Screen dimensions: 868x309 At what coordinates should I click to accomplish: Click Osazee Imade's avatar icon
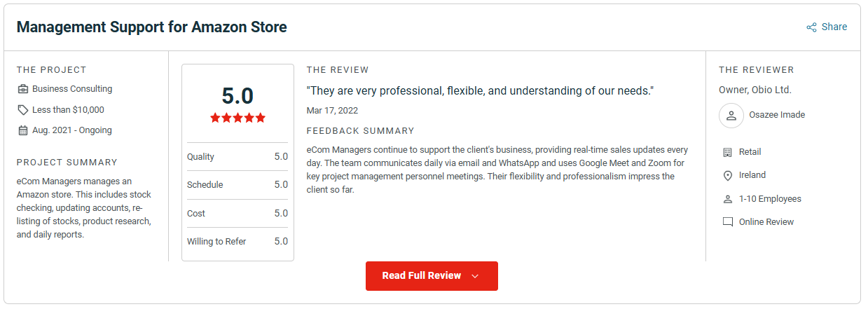pos(731,115)
